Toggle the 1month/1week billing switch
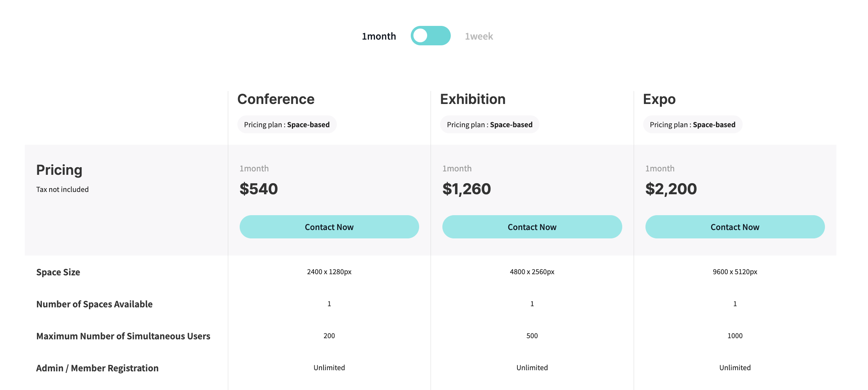 click(x=431, y=36)
